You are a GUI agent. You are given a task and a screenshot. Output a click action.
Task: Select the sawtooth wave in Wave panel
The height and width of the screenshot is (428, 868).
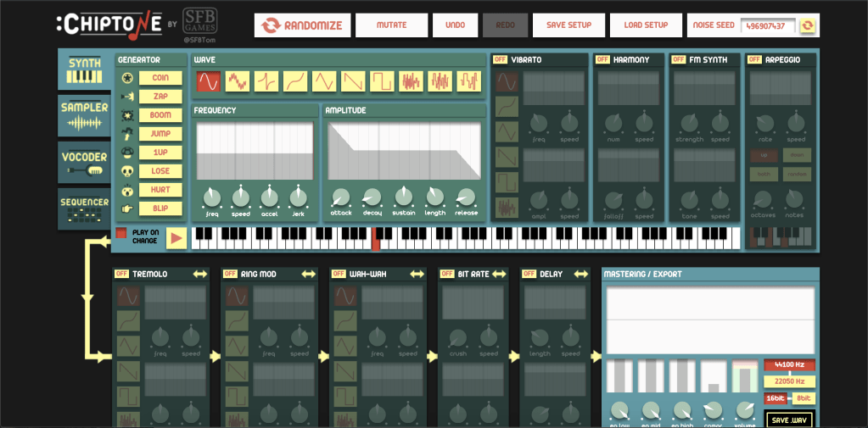pyautogui.click(x=353, y=81)
